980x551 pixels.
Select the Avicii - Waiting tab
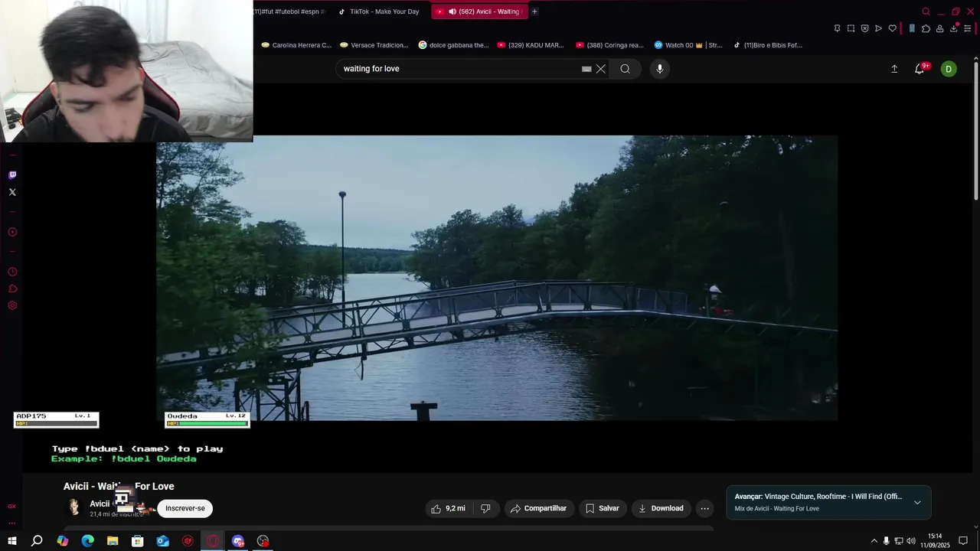480,11
